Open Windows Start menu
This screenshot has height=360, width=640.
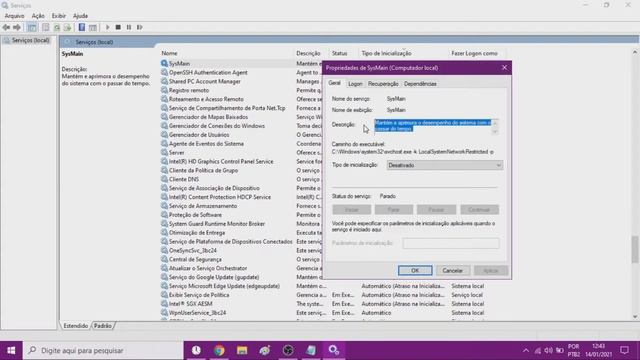[11, 350]
